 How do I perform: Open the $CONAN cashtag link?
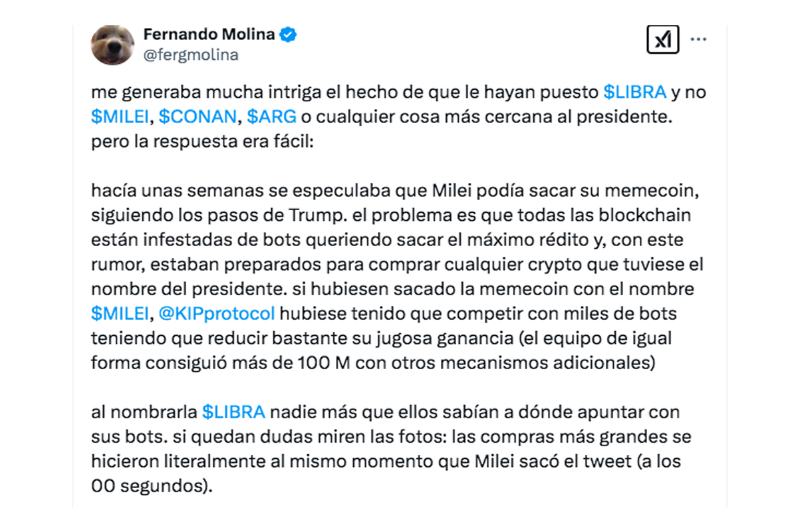[198, 117]
